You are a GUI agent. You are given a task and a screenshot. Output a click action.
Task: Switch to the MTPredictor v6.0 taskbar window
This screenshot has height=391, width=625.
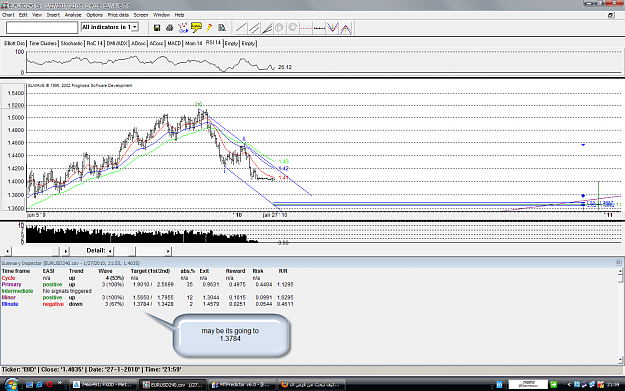[x=242, y=385]
